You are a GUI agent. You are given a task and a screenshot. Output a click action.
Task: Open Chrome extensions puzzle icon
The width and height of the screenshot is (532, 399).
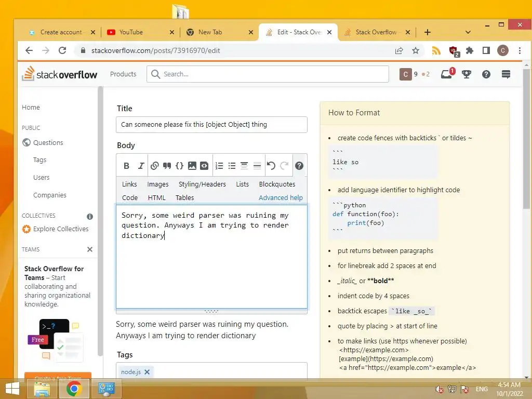[470, 50]
